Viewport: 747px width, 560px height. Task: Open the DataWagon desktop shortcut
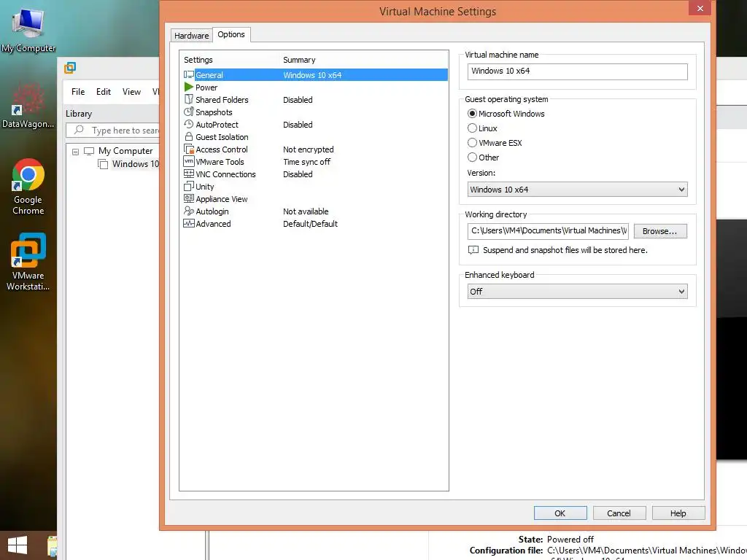28,106
